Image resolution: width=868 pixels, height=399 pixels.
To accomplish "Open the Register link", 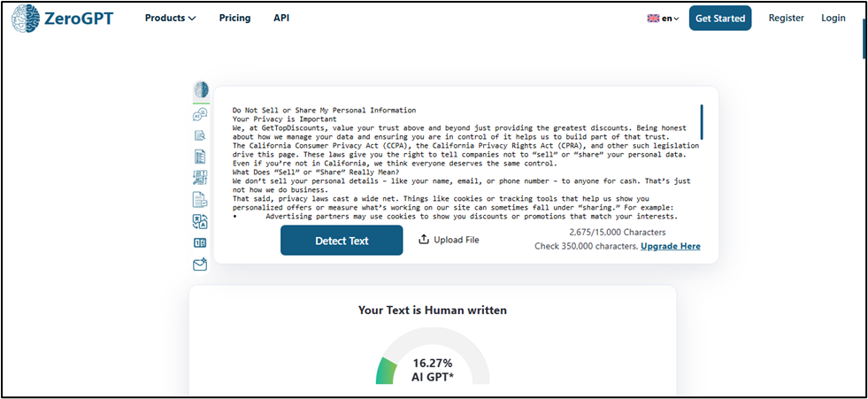I will coord(786,18).
